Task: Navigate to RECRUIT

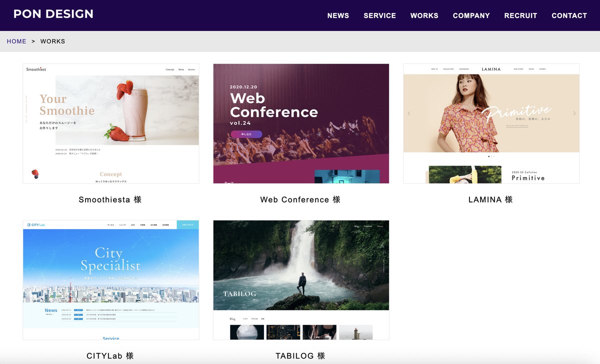Action: [520, 15]
